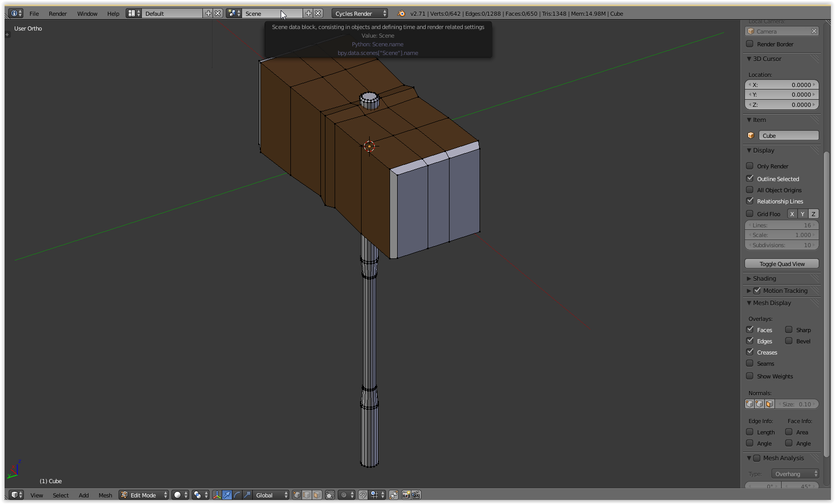835x504 pixels.
Task: Open the Edit Mode dropdown
Action: coord(144,495)
